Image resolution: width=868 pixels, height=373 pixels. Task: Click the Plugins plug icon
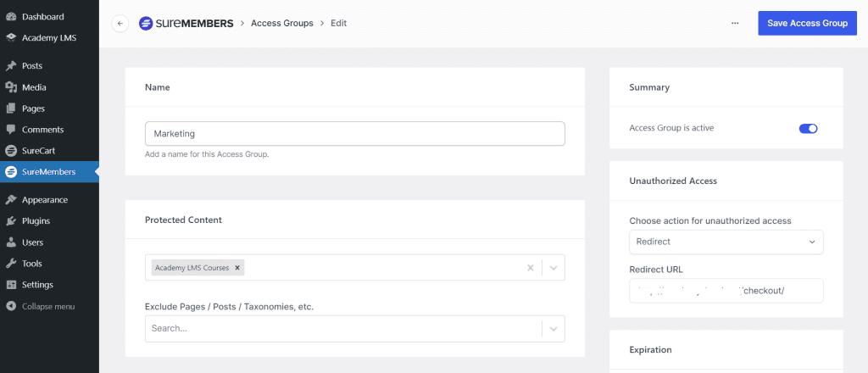(10, 220)
